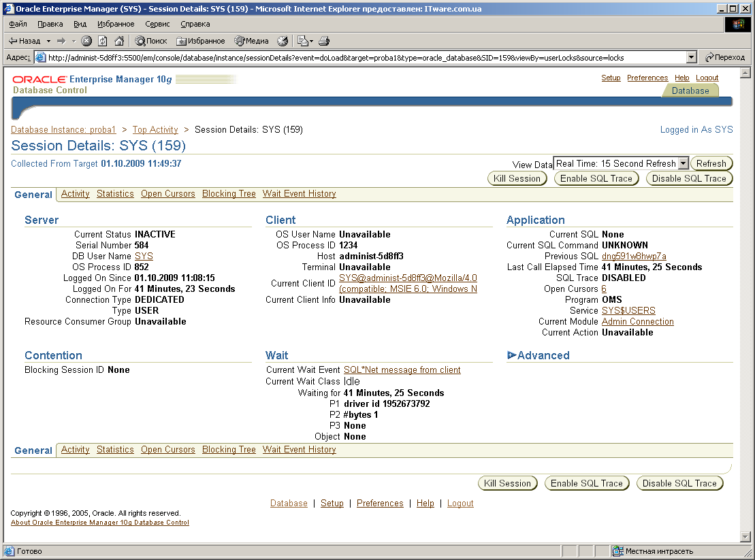Open the Справка menu
Screen dimensions: 755x560
pyautogui.click(x=195, y=24)
